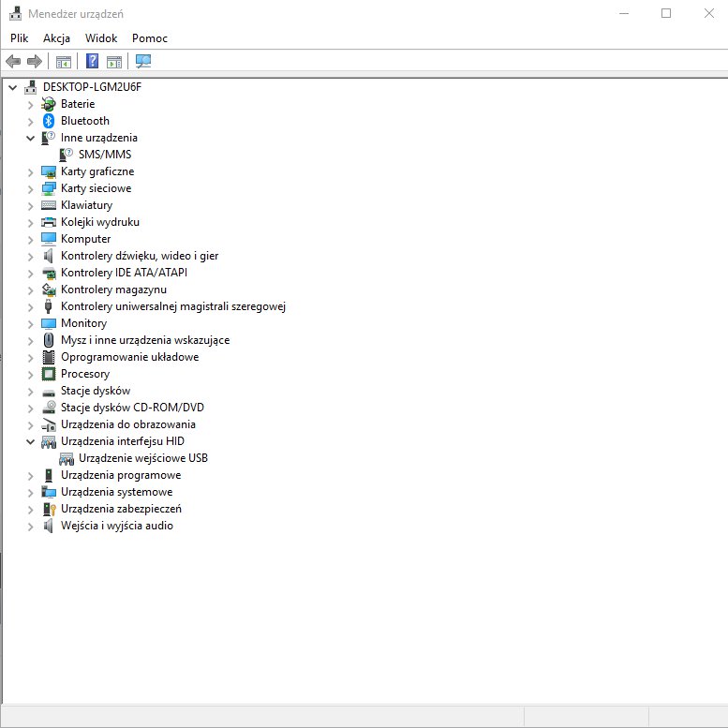Expand the Karty sieciowe category
This screenshot has width=728, height=728.
click(30, 189)
